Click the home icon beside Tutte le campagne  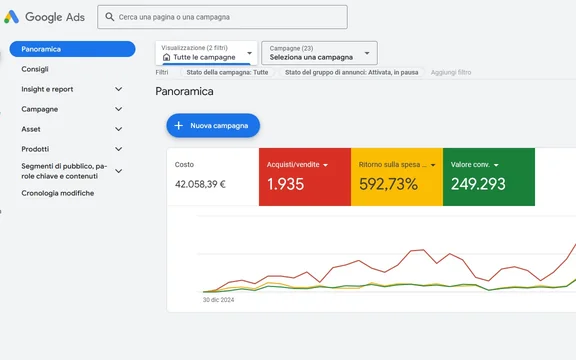(x=166, y=57)
